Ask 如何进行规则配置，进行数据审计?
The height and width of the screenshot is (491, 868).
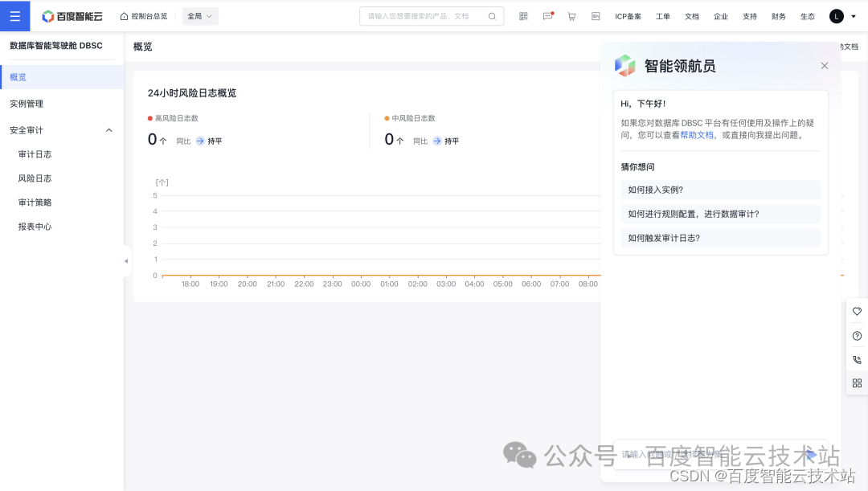pos(720,214)
